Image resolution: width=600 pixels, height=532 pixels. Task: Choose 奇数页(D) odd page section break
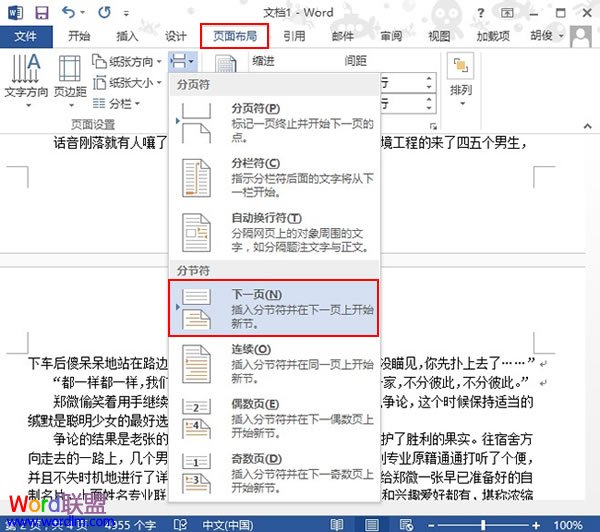click(x=274, y=473)
